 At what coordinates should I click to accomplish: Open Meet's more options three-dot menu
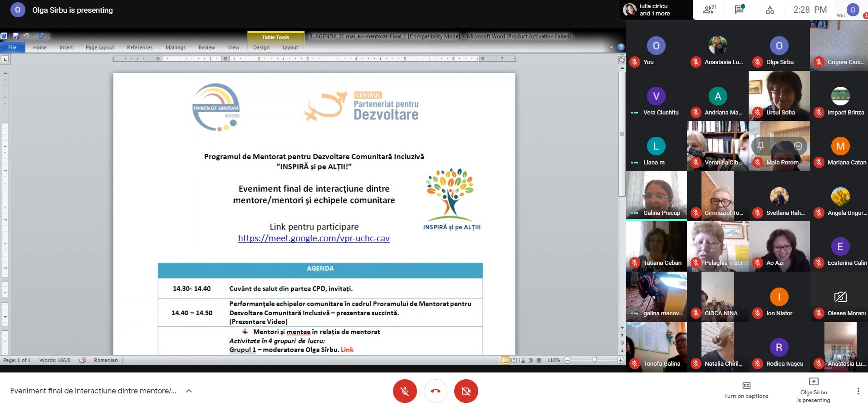point(858,391)
